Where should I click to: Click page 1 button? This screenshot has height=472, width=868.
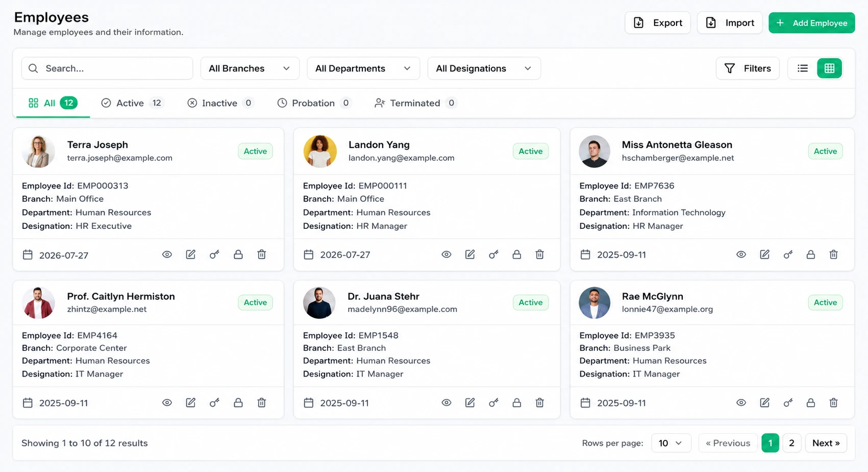[770, 443]
